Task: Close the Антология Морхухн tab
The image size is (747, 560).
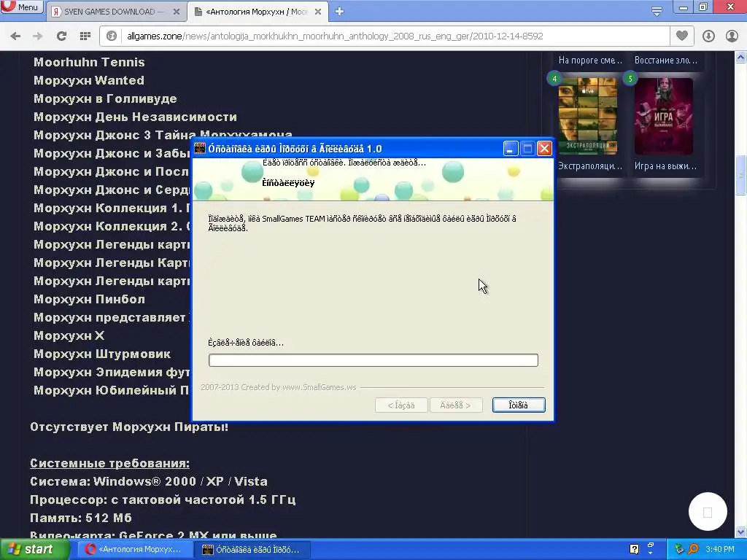Action: point(318,12)
